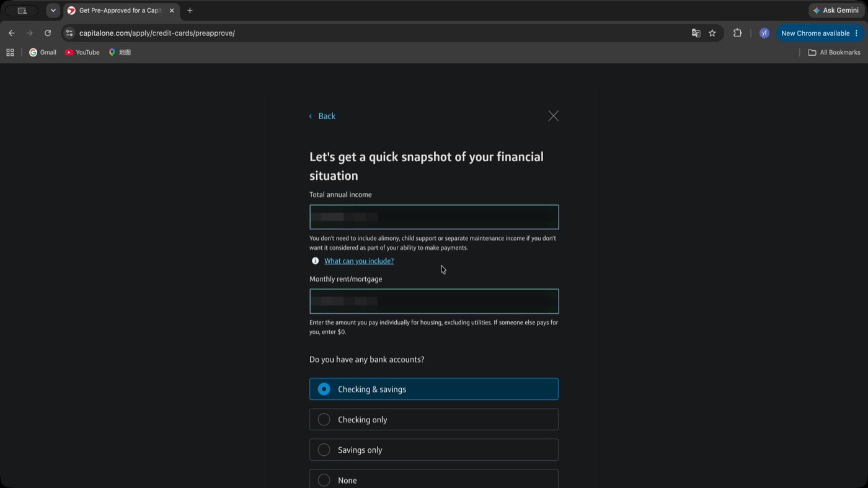The height and width of the screenshot is (488, 868).
Task: Expand the tab search dropdown arrow
Action: [x=53, y=11]
